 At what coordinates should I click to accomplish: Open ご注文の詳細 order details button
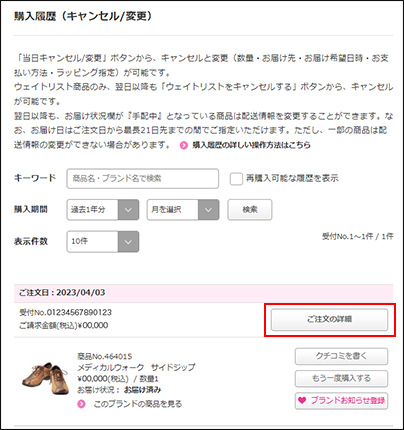pyautogui.click(x=329, y=319)
